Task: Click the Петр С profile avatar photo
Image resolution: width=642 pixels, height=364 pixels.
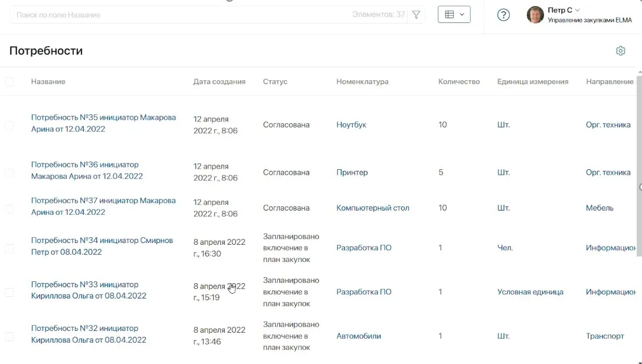Action: pos(535,14)
